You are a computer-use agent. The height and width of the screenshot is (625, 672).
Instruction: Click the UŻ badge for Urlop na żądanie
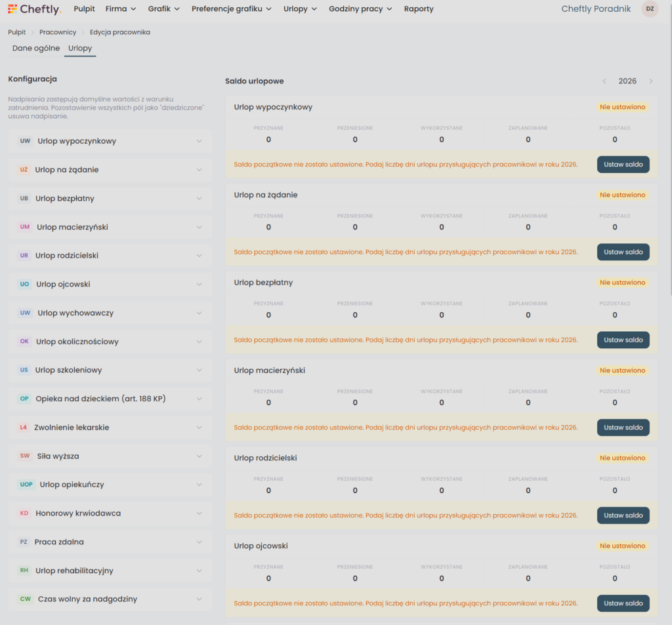(24, 170)
